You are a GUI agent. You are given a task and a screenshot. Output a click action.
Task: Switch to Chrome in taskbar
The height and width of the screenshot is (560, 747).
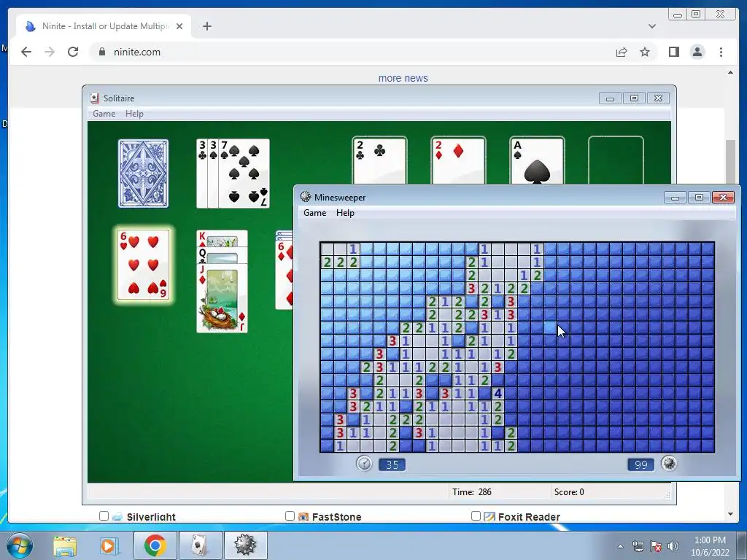[x=155, y=545]
